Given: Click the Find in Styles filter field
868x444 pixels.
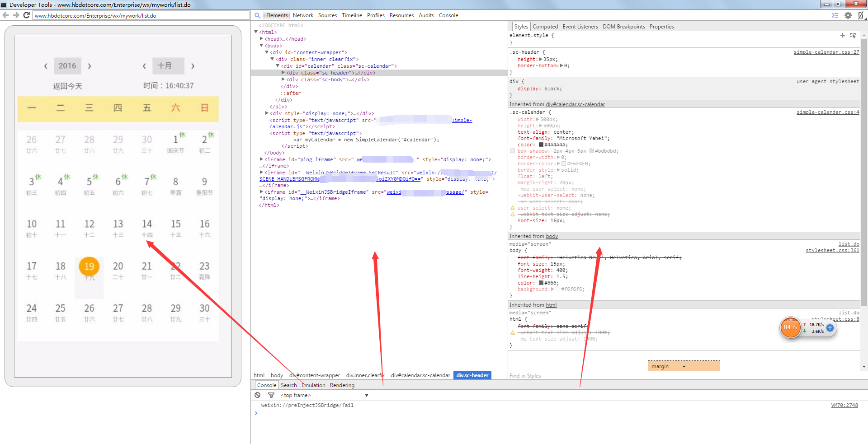Looking at the screenshot, I should pos(684,376).
